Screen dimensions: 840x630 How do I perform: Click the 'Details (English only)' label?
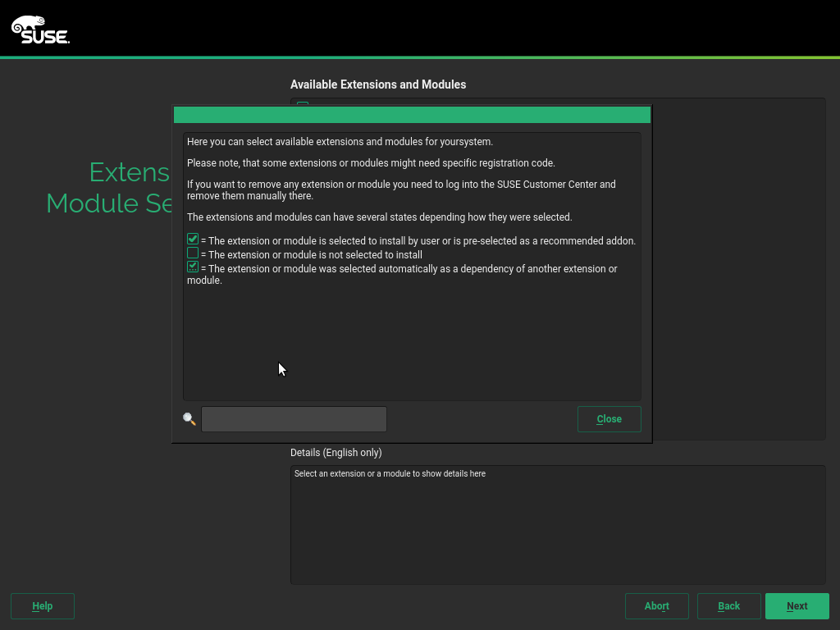tap(336, 453)
